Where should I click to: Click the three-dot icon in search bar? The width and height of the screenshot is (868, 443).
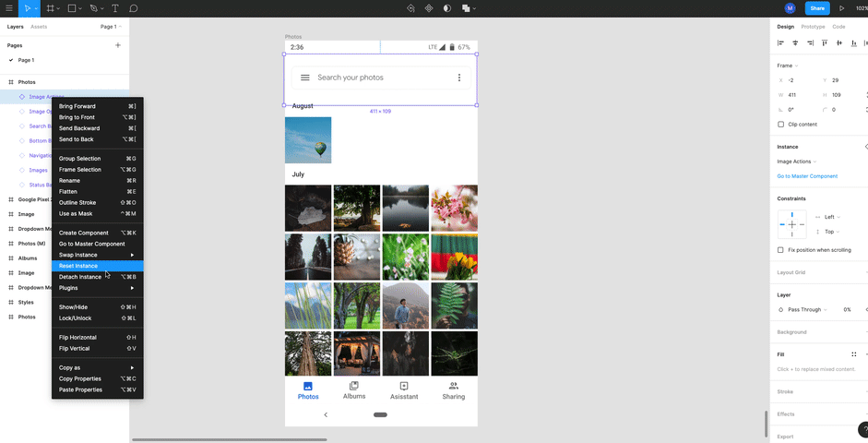459,78
